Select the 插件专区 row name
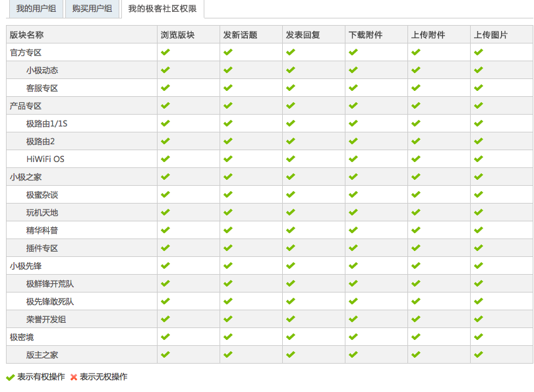Image resolution: width=534 pixels, height=392 pixels. (42, 248)
